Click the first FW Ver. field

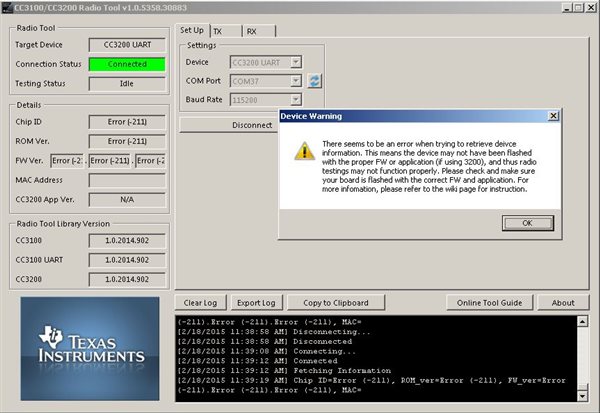67,161
